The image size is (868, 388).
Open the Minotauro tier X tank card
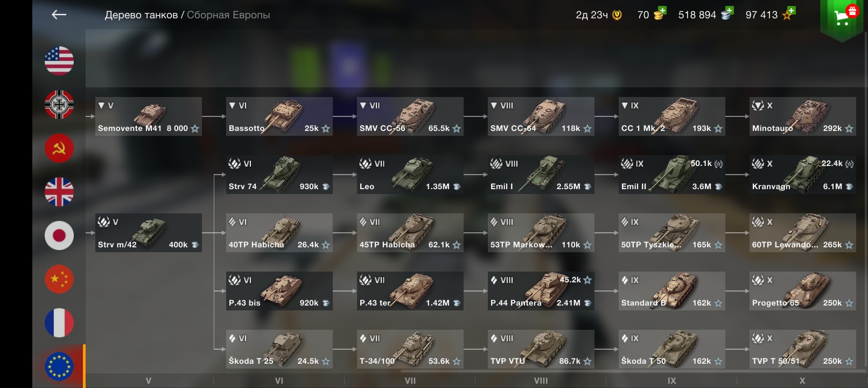[802, 116]
